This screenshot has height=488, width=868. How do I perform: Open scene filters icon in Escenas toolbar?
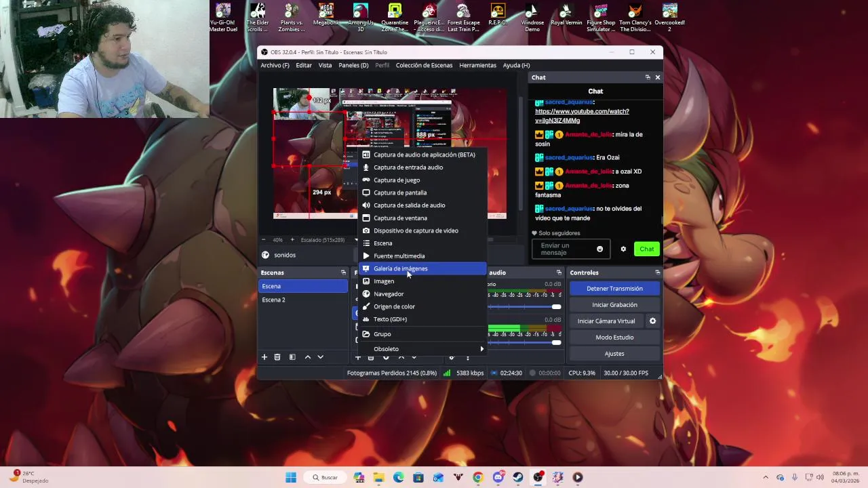pyautogui.click(x=292, y=357)
